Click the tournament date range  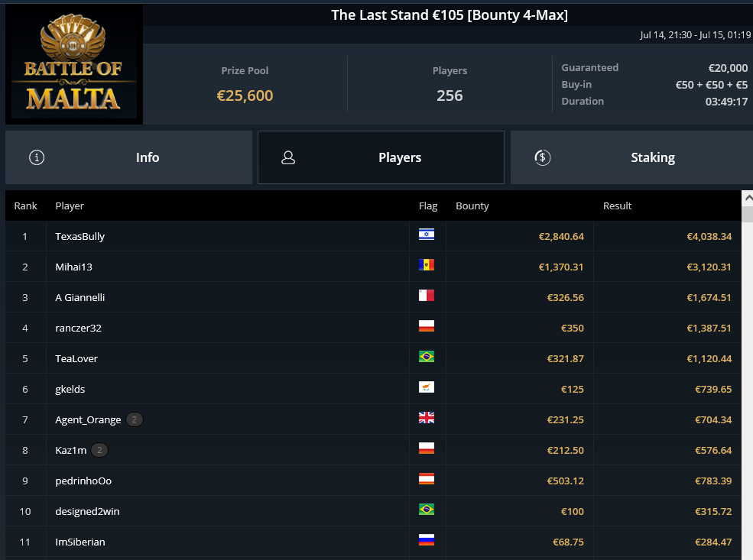(x=695, y=35)
